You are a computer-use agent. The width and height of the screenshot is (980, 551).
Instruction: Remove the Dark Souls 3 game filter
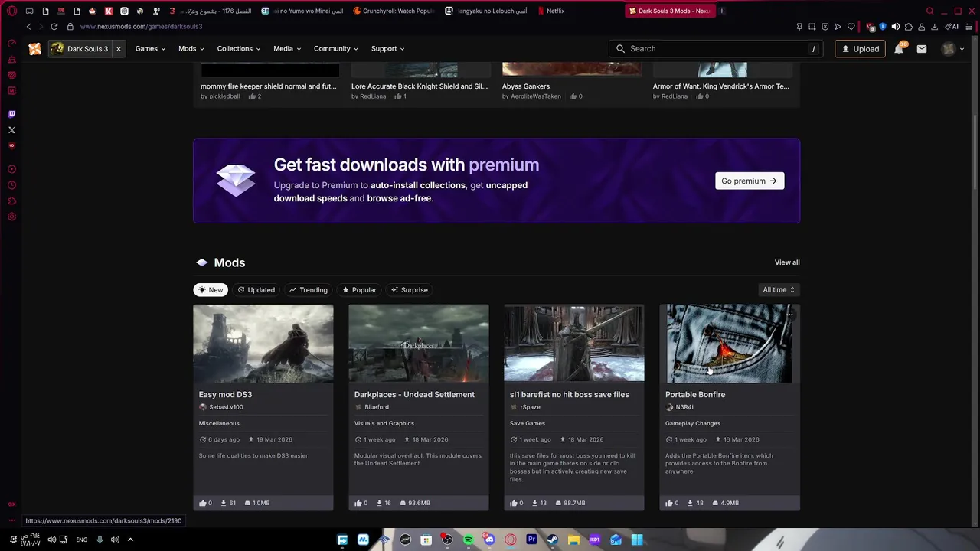coord(119,49)
